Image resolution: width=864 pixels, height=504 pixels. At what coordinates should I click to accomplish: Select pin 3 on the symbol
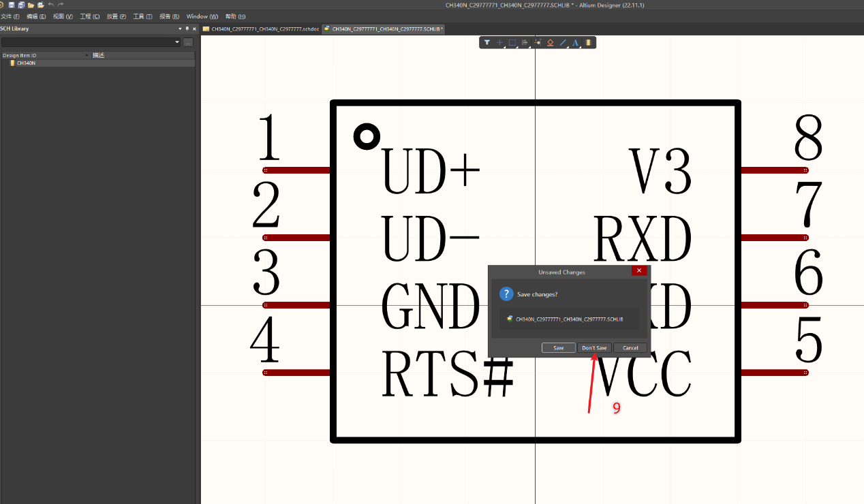[296, 305]
